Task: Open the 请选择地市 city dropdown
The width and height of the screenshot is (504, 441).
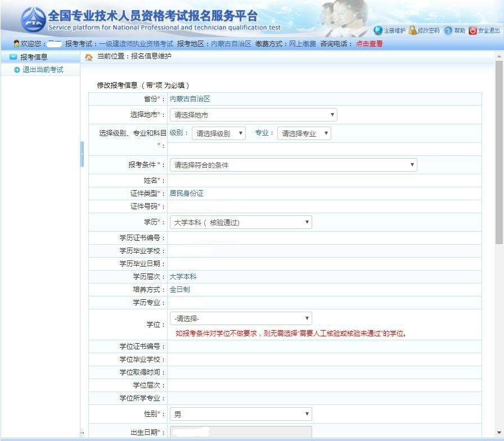Action: [x=253, y=115]
